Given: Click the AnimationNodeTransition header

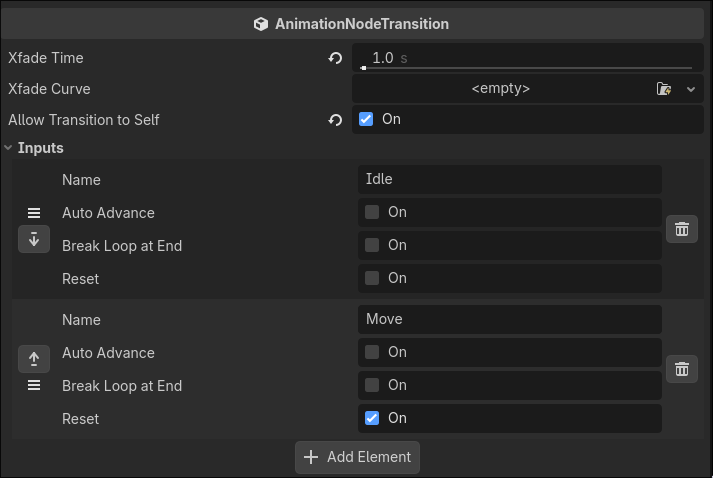Looking at the screenshot, I should point(356,24).
